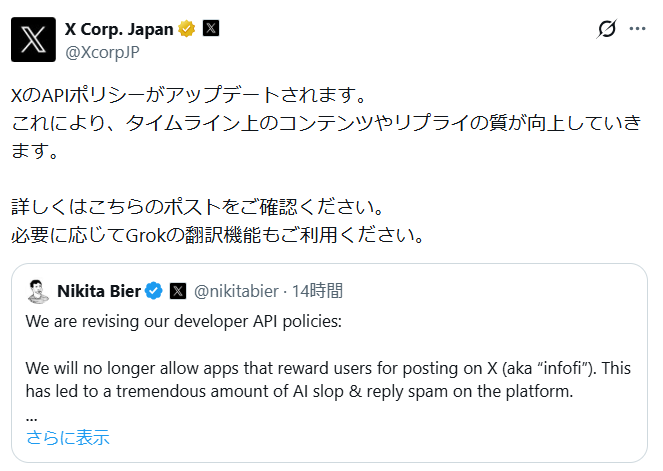Image resolution: width=663 pixels, height=471 pixels.
Task: Click the gold verified badge
Action: [x=186, y=29]
